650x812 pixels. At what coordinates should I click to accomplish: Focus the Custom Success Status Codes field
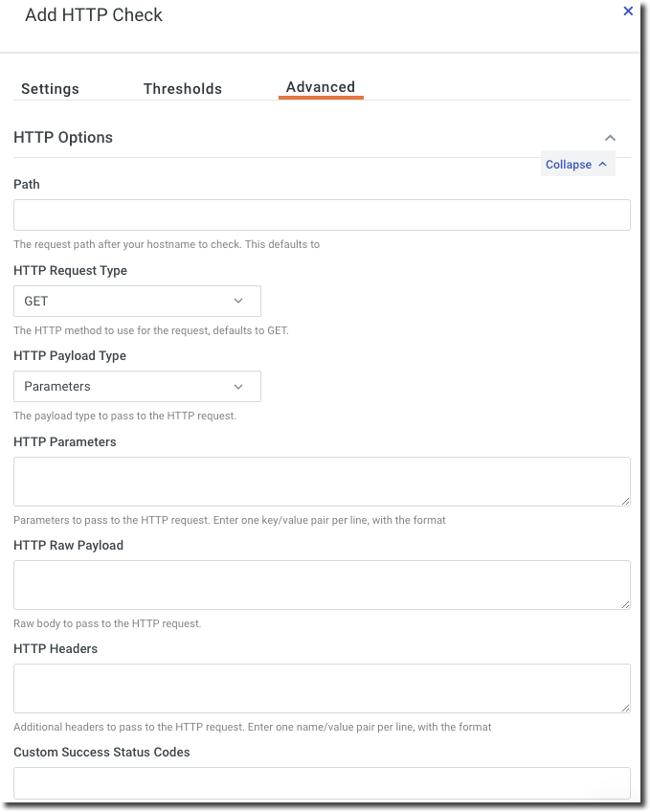click(x=322, y=782)
